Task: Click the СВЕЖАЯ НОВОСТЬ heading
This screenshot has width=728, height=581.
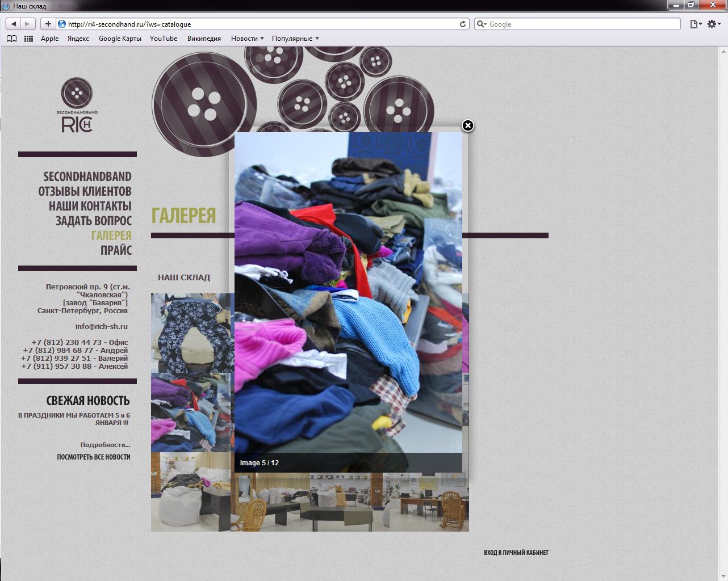Action: (88, 401)
